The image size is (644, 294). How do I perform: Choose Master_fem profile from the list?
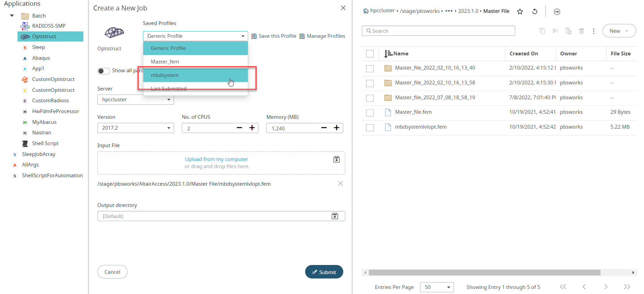[x=196, y=62]
